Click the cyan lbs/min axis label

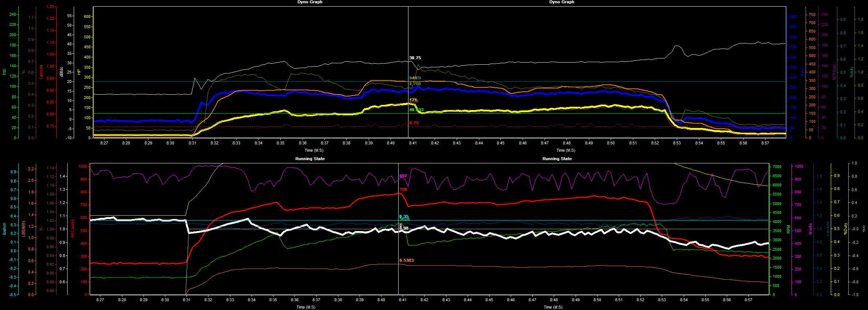coord(4,229)
